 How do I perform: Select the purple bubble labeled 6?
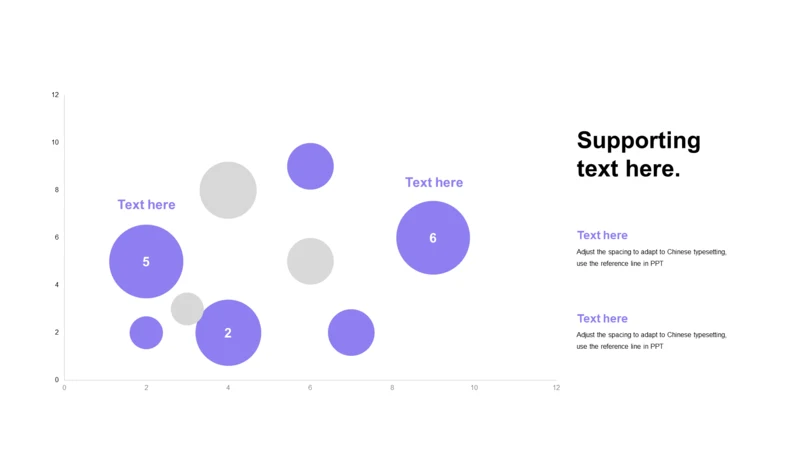point(433,238)
